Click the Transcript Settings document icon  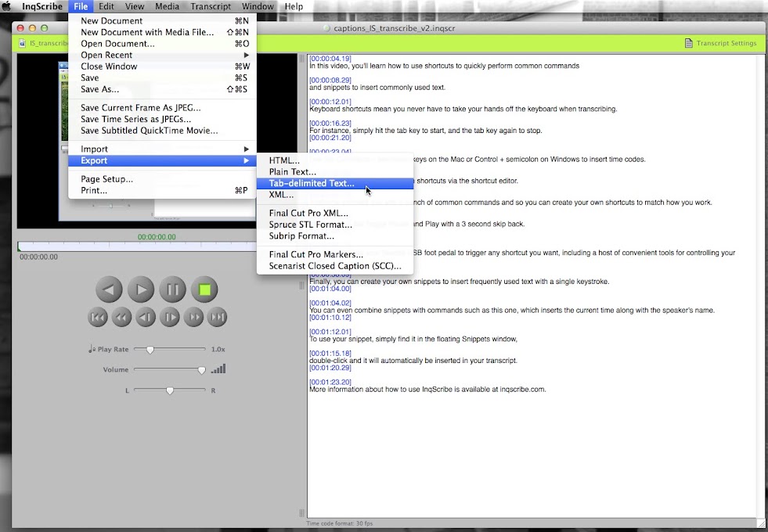[689, 43]
